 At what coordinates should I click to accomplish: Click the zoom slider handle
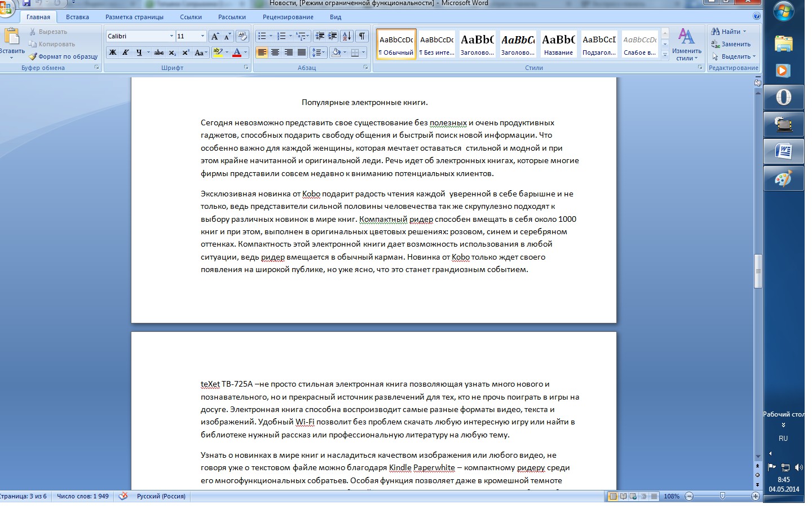click(722, 496)
